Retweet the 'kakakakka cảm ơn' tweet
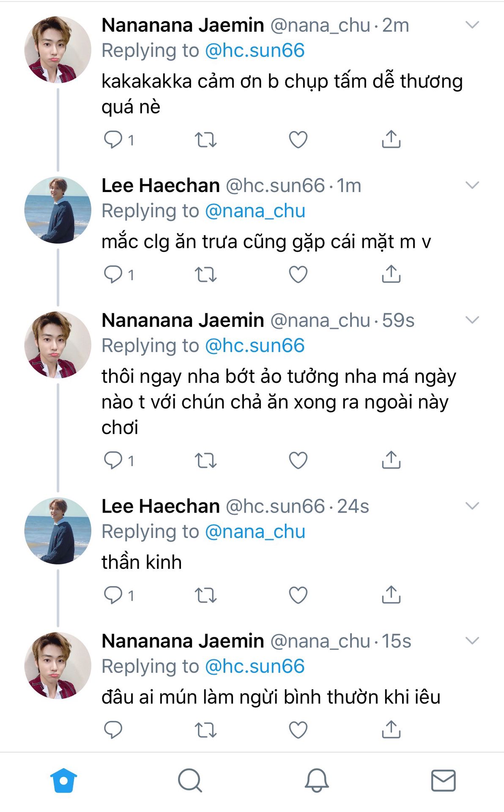This screenshot has width=504, height=812. (205, 140)
